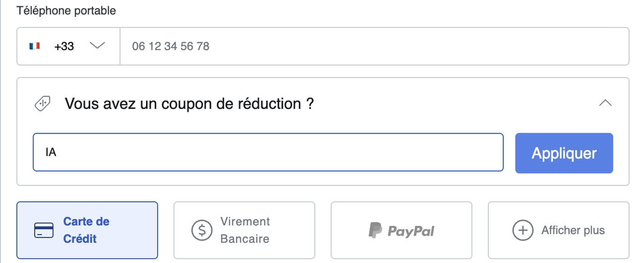The image size is (644, 263).
Task: Click the French flag icon
Action: click(34, 47)
